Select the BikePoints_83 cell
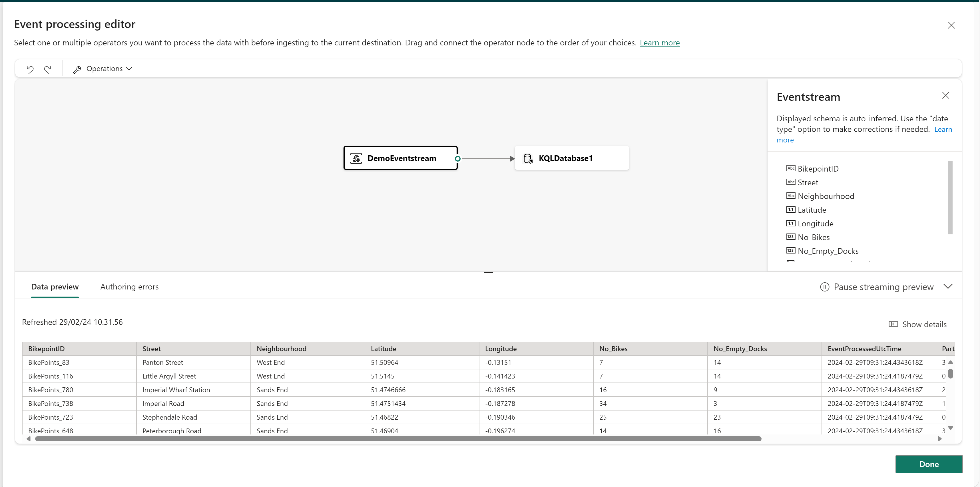The image size is (980, 487). click(x=79, y=362)
